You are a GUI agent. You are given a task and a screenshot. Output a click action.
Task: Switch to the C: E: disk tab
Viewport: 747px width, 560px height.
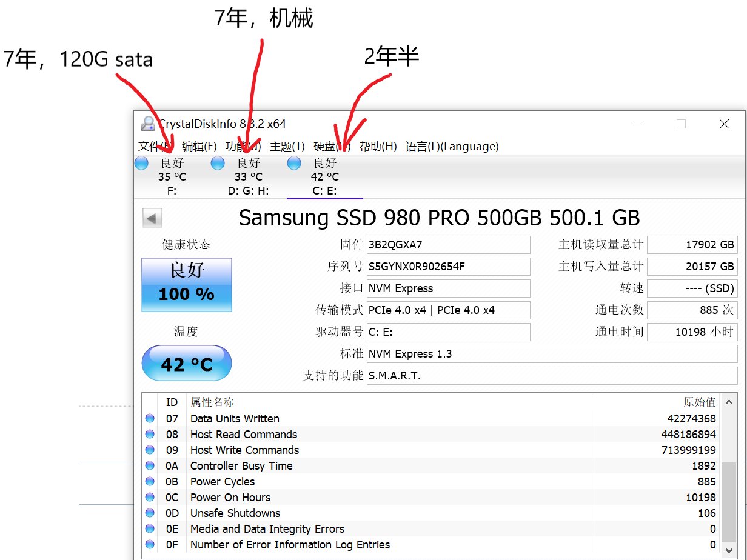(x=325, y=177)
